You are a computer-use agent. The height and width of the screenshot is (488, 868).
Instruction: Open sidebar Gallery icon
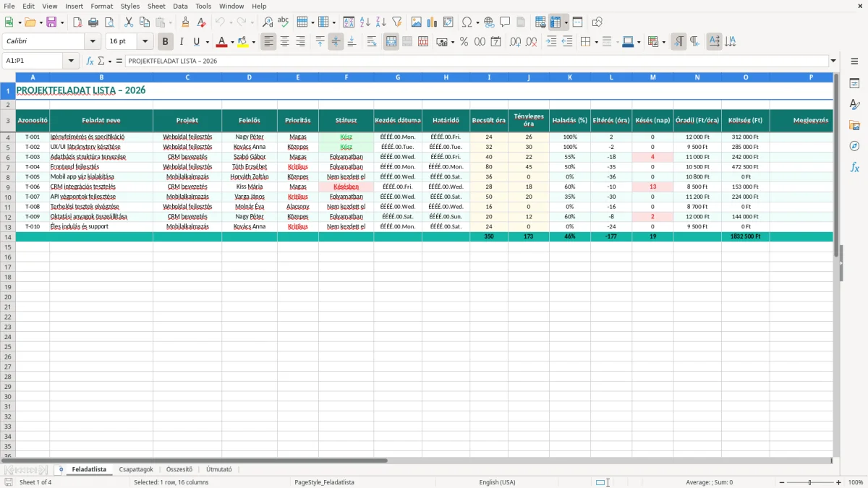tap(854, 125)
